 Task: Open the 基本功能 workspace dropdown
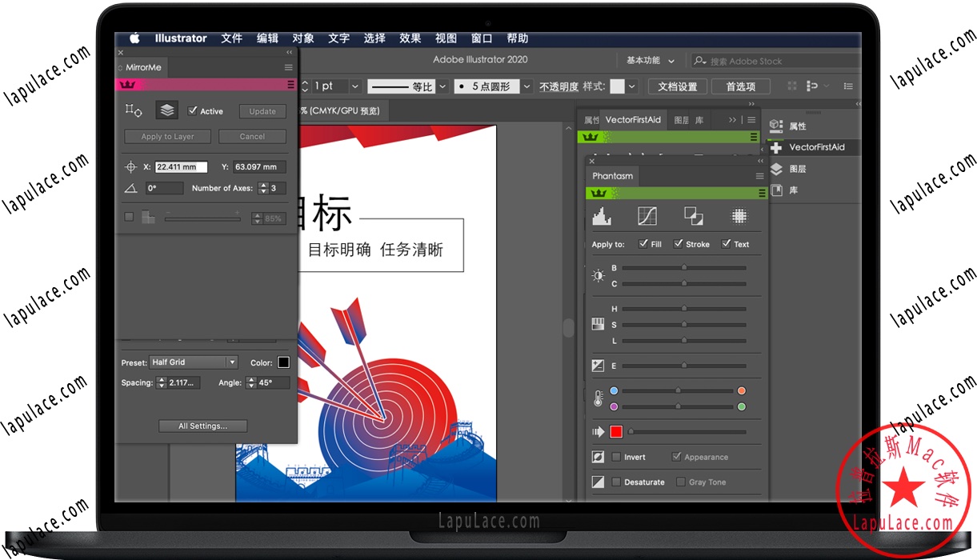click(x=647, y=60)
